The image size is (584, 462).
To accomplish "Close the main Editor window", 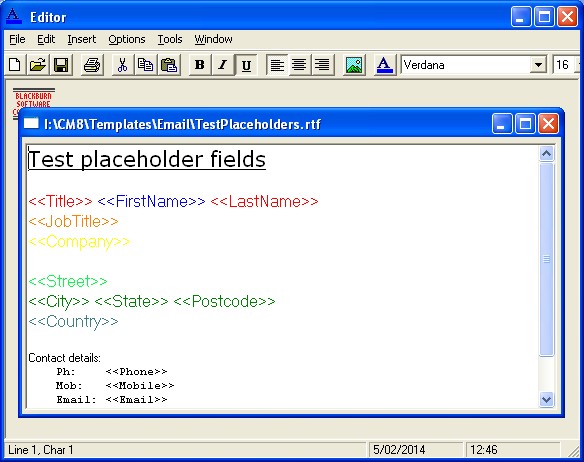I will click(567, 17).
